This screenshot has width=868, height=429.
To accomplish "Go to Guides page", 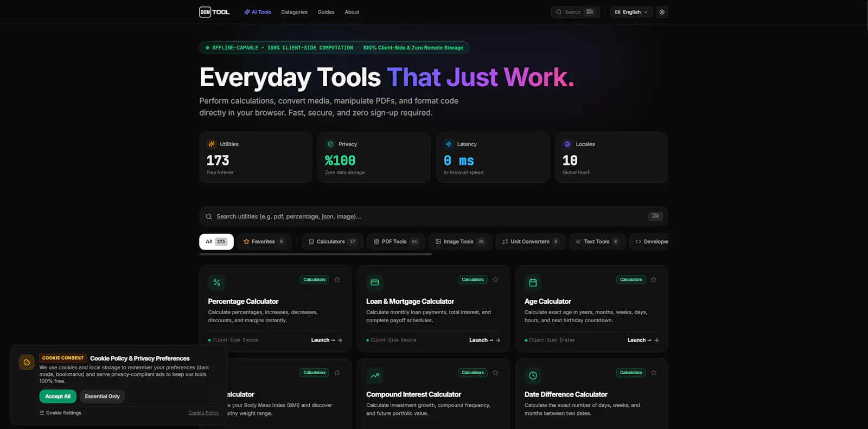I will point(326,12).
